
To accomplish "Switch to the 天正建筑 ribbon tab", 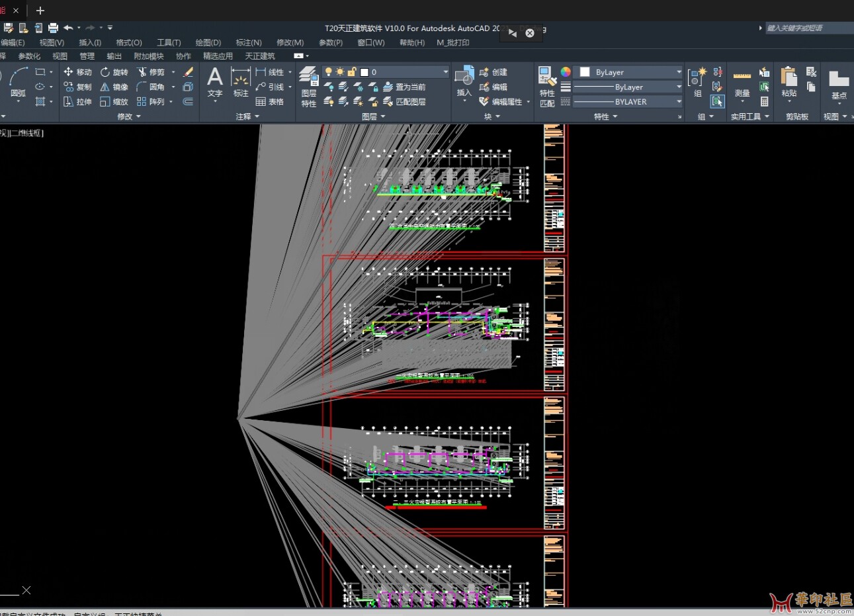I will [260, 56].
